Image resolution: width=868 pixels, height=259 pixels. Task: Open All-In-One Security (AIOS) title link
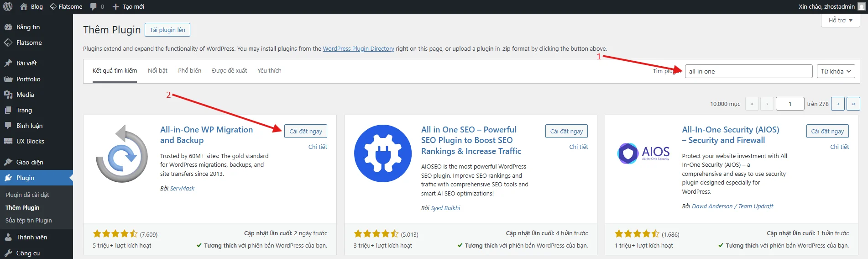pos(731,135)
